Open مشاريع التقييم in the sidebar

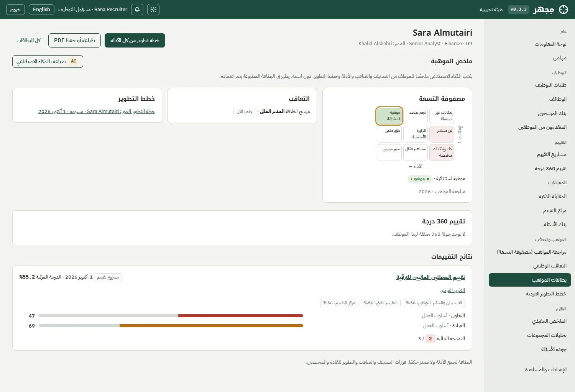click(530, 154)
